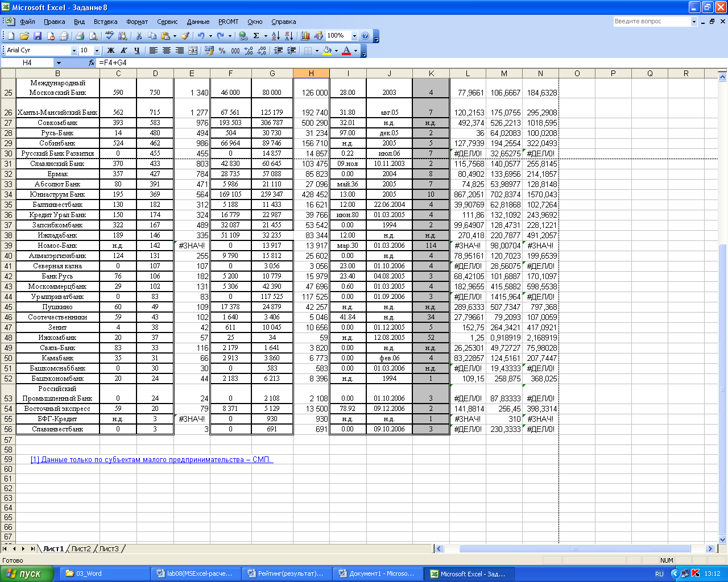The height and width of the screenshot is (582, 728).
Task: Switch to the Лист3 sheet tab
Action: coord(109,548)
